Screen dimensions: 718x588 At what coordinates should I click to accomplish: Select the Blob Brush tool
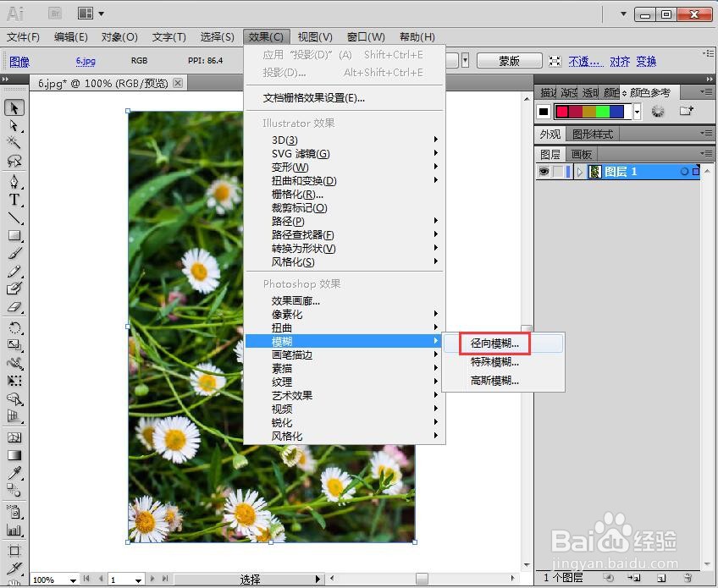tap(14, 289)
